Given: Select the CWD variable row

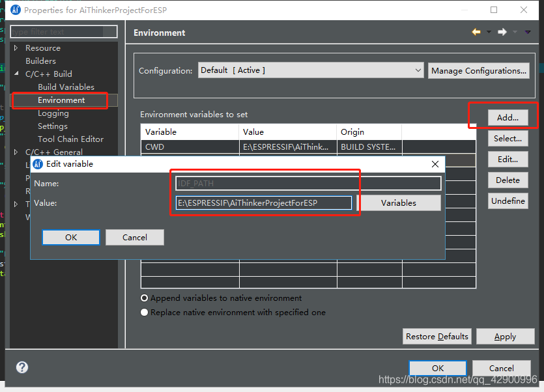Looking at the screenshot, I should 308,147.
